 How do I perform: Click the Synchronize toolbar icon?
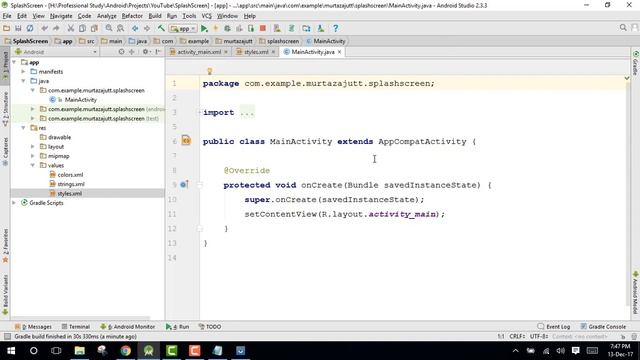click(x=30, y=28)
